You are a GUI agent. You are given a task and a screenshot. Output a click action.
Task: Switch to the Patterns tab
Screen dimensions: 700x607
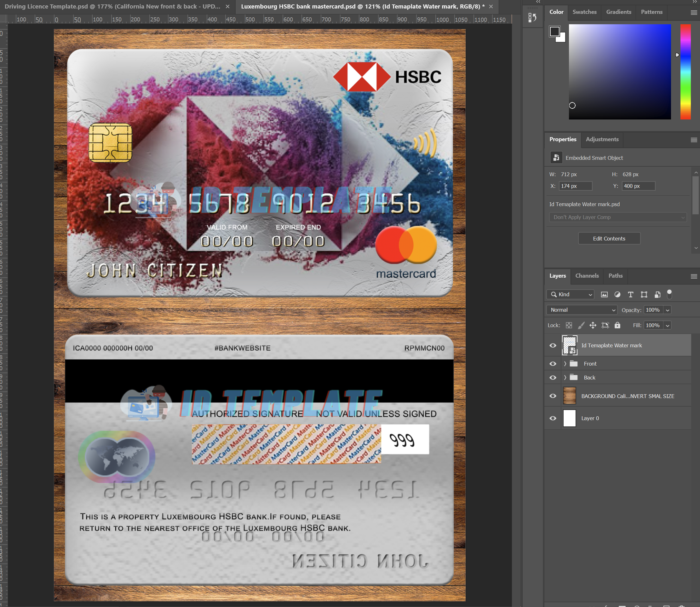click(651, 12)
